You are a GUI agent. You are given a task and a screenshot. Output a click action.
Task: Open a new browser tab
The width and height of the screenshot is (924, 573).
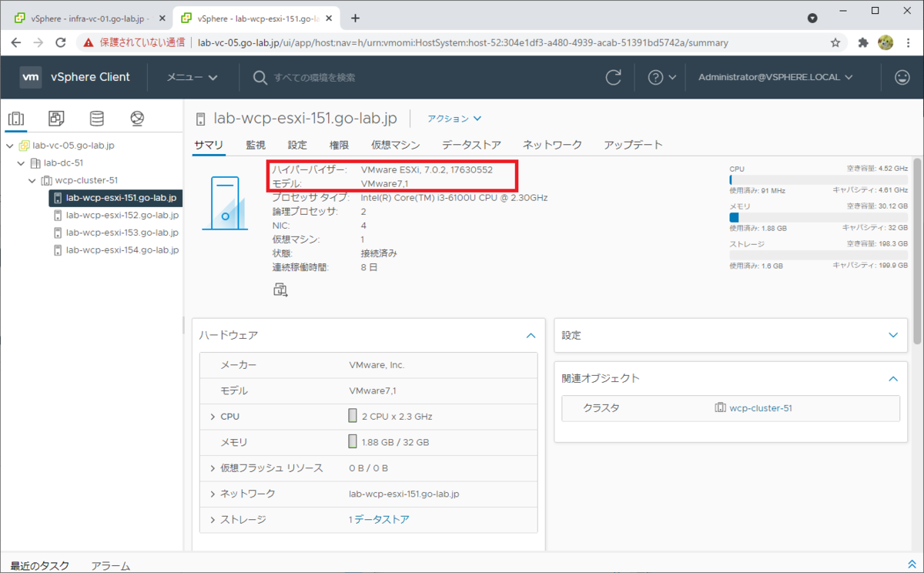355,18
